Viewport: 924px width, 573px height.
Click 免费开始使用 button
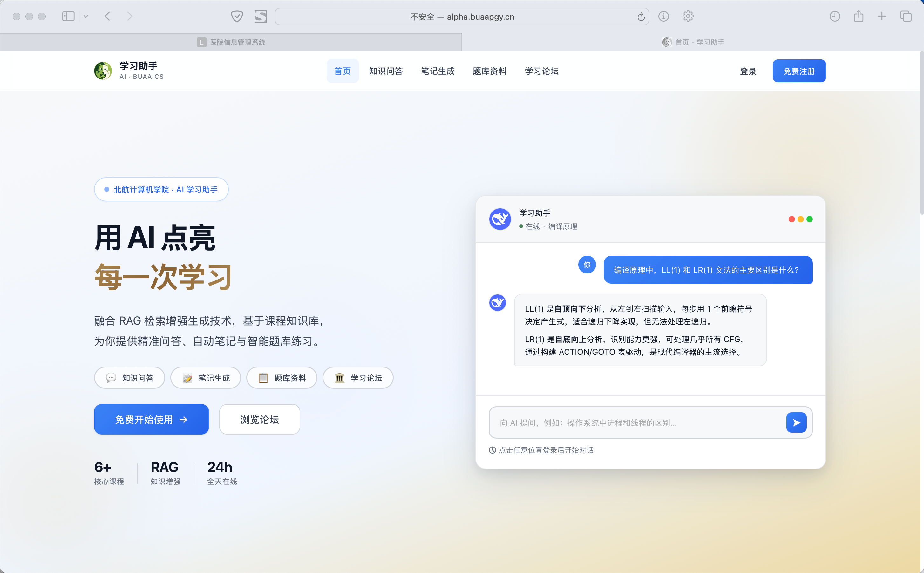152,419
